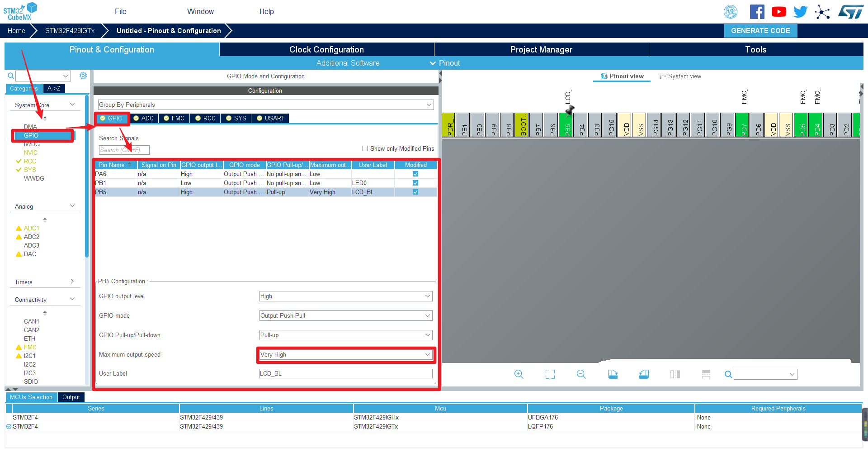Toggle the Modified checkbox for PB5
Image resolution: width=868 pixels, height=453 pixels.
point(415,192)
